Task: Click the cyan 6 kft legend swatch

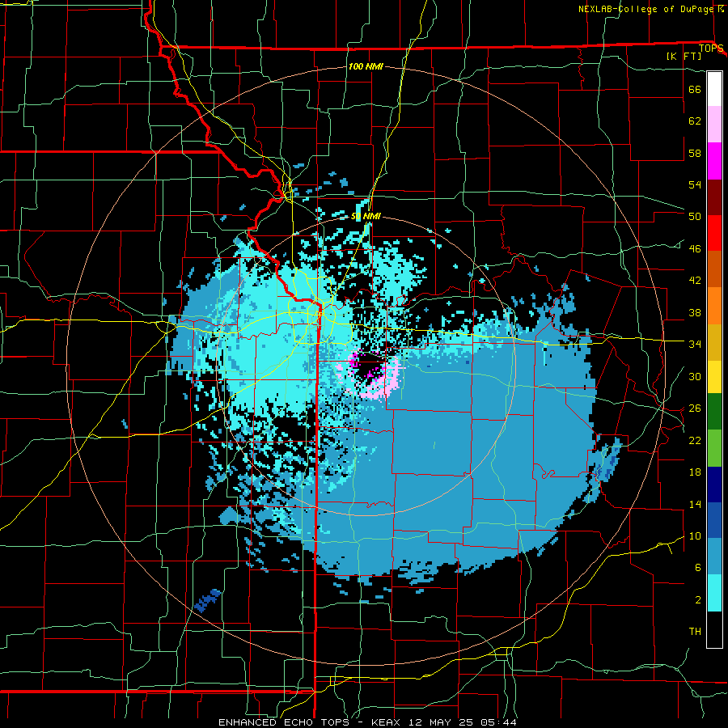Action: 714,593
